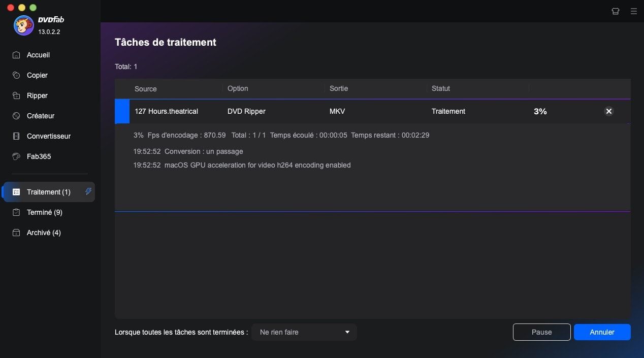Expand the task completion action list
Image resolution: width=644 pixels, height=358 pixels.
(347, 332)
